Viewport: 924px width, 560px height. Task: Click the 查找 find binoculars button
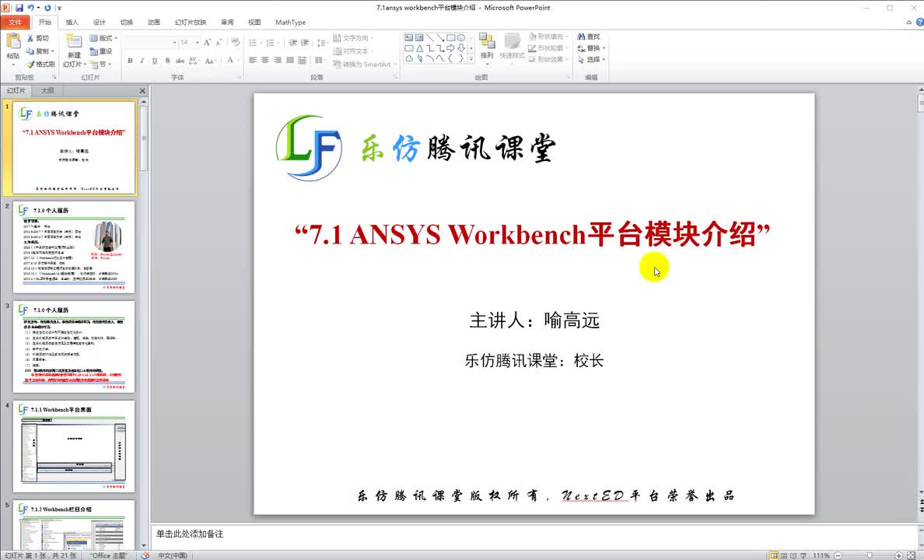(589, 37)
